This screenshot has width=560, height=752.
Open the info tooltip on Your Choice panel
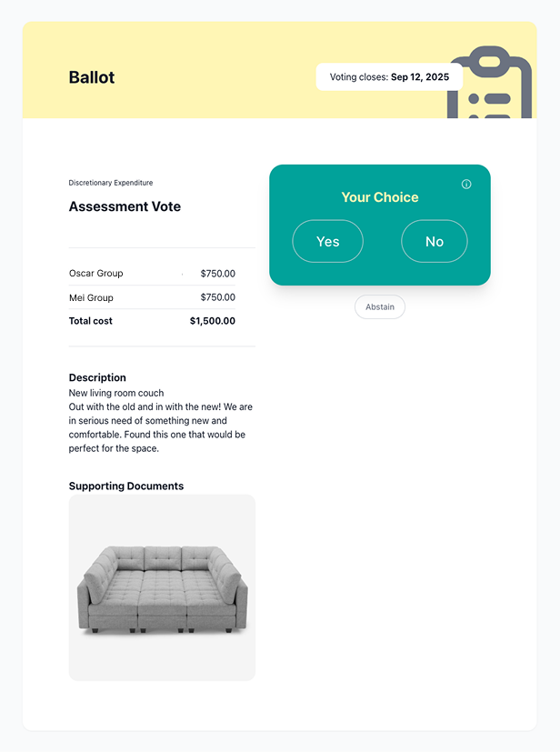(x=466, y=184)
